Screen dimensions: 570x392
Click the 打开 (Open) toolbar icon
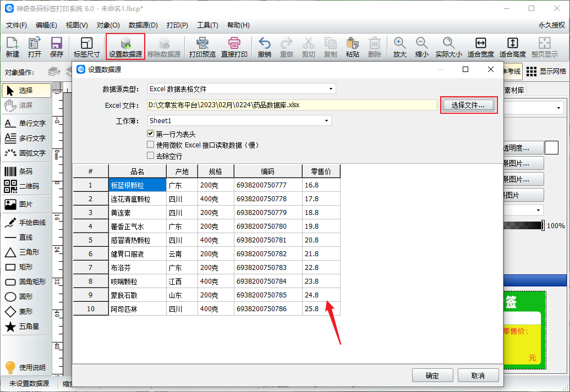click(x=34, y=47)
